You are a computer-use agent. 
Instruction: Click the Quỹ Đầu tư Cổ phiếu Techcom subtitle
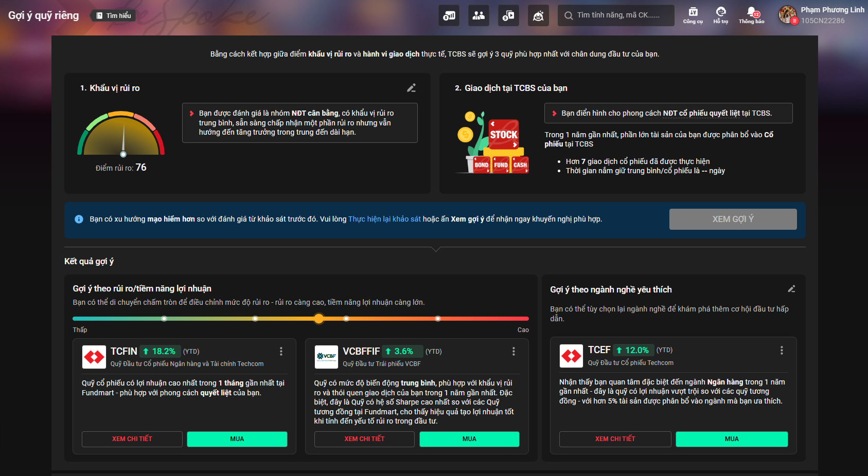click(x=631, y=363)
